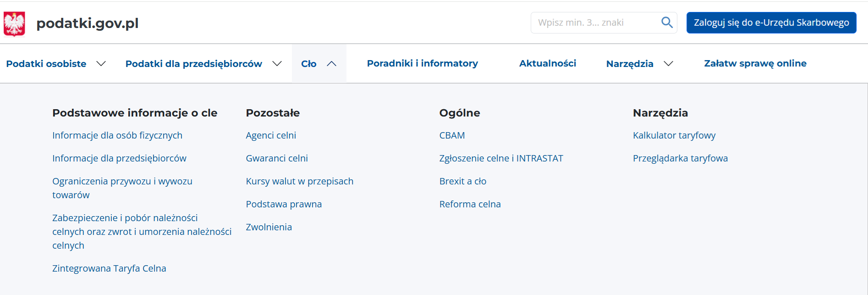Open Poradniki i informatory menu item

point(422,63)
